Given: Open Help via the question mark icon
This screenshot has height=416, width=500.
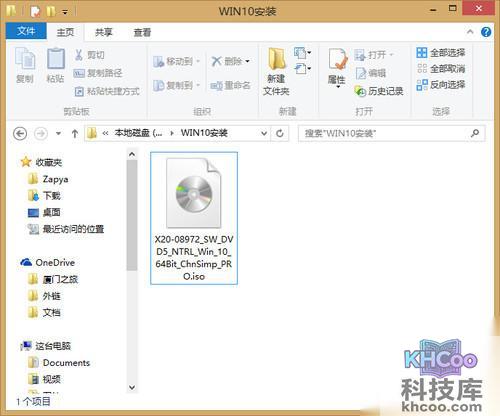Looking at the screenshot, I should 486,32.
